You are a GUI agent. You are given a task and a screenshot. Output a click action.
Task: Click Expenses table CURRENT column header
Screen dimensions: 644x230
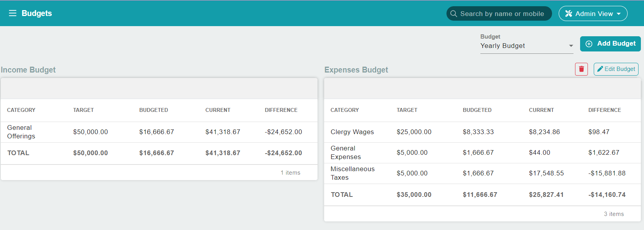[x=541, y=110]
